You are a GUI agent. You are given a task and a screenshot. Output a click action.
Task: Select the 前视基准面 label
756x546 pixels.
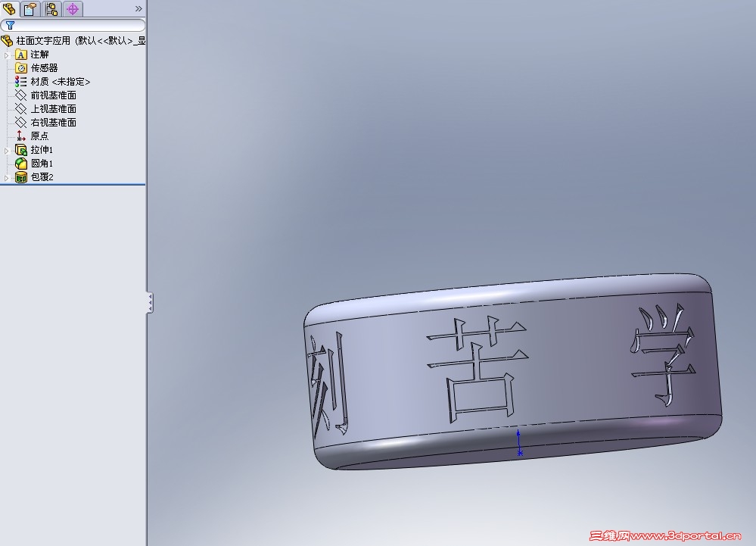tap(54, 95)
